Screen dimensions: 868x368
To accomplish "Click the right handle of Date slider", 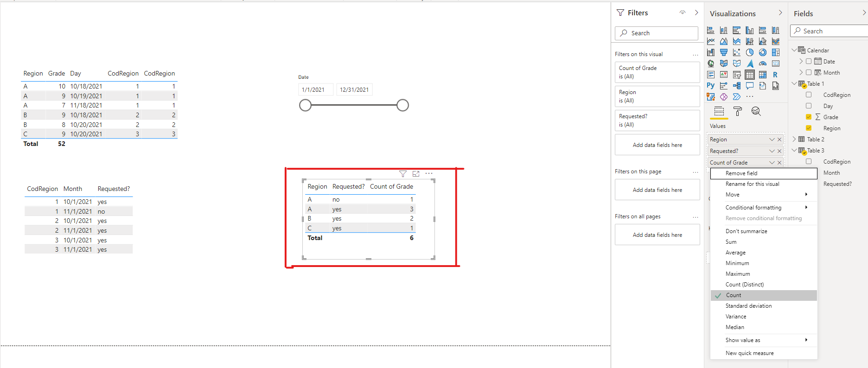I will coord(402,105).
